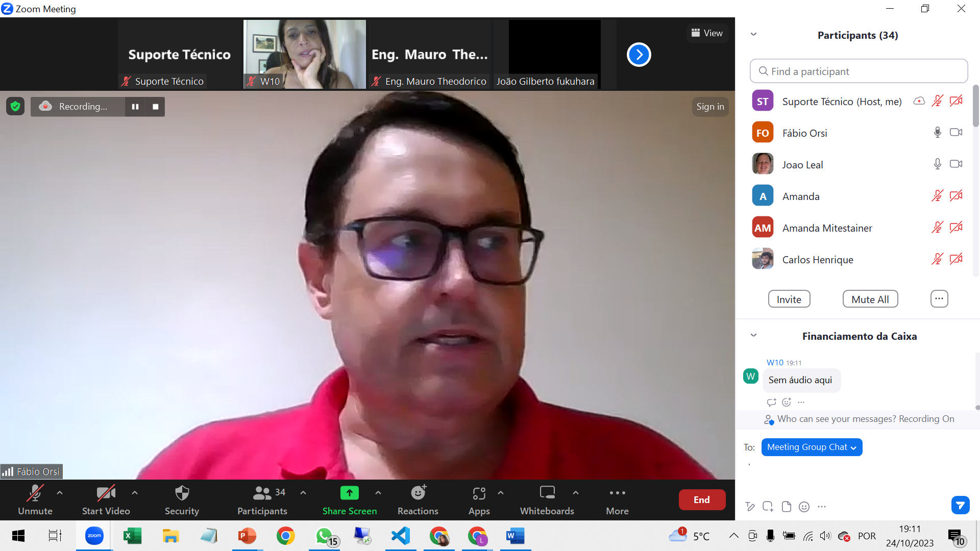Open the Reactions menu
Image resolution: width=980 pixels, height=551 pixels.
tap(418, 500)
